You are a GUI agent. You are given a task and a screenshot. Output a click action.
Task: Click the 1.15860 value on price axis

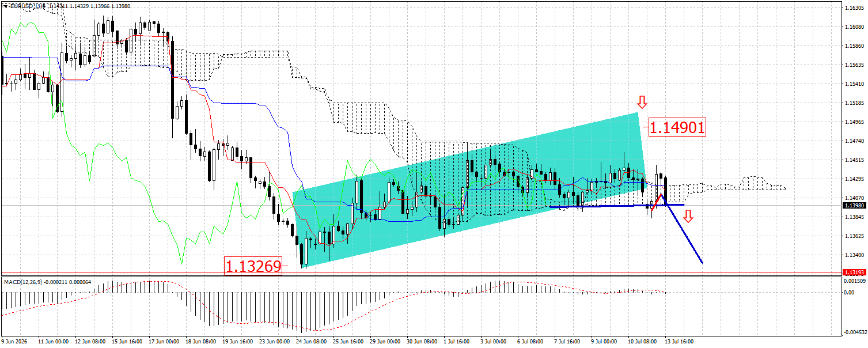coord(853,47)
